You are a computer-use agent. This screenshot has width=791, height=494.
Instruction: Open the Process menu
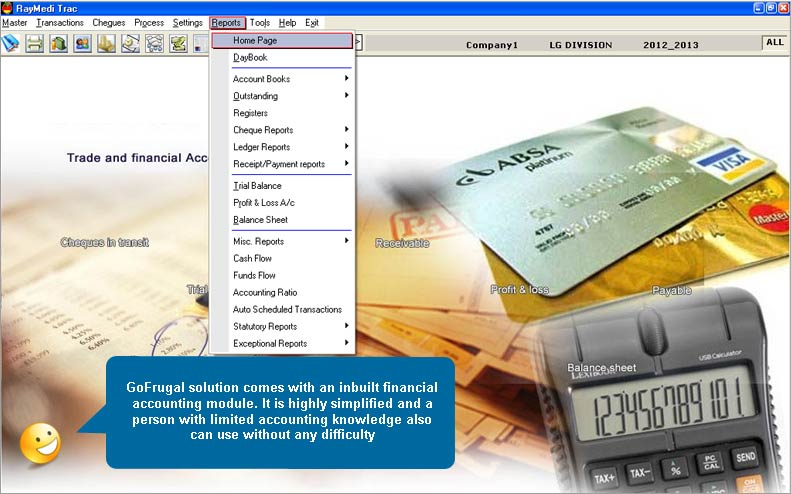[x=149, y=23]
